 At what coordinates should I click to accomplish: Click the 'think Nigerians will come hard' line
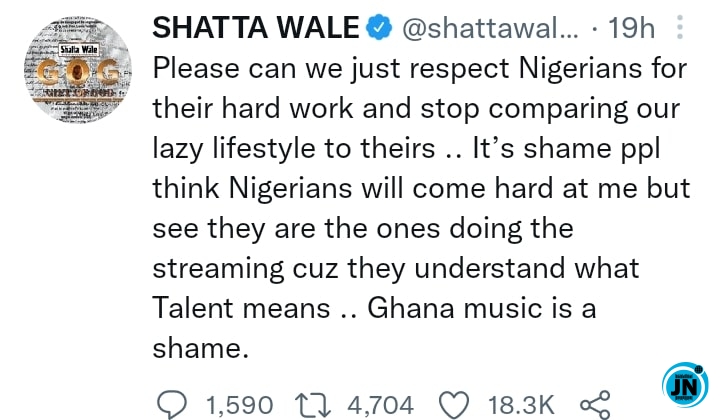click(421, 188)
